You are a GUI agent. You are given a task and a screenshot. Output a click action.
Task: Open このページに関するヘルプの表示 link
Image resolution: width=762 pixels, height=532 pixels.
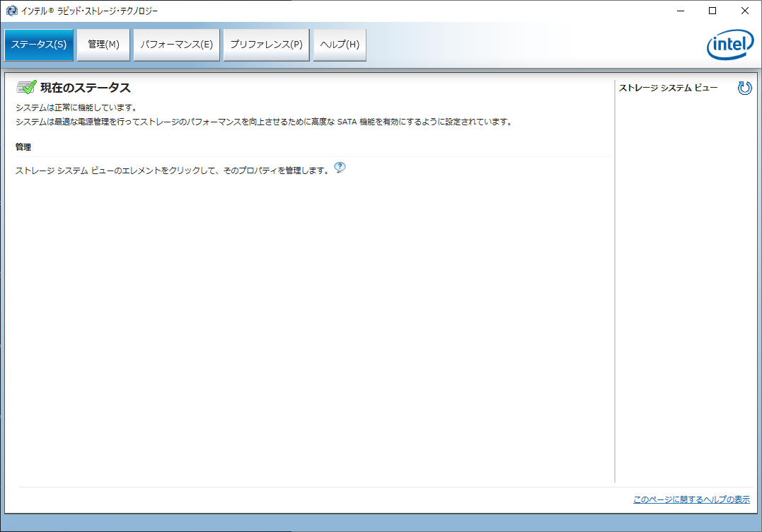(x=691, y=499)
